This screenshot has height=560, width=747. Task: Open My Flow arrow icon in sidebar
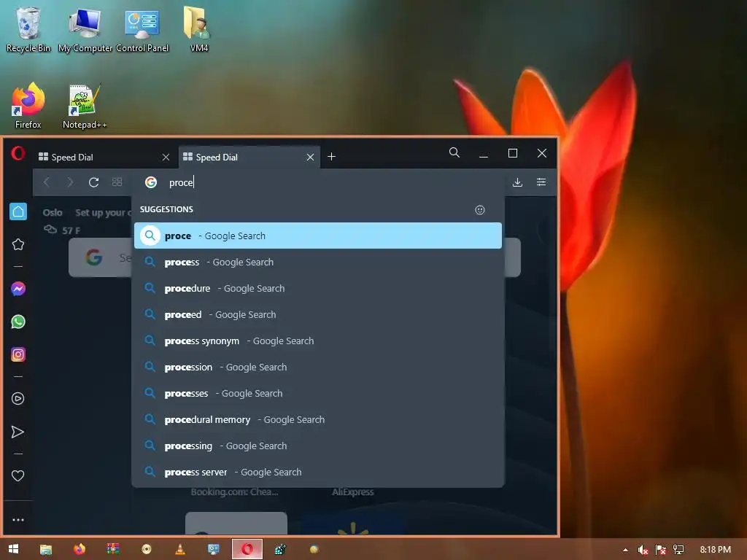pyautogui.click(x=18, y=432)
